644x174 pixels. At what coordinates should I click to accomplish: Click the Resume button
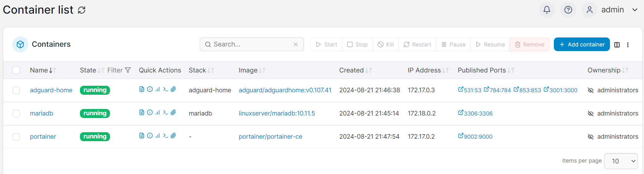[490, 44]
